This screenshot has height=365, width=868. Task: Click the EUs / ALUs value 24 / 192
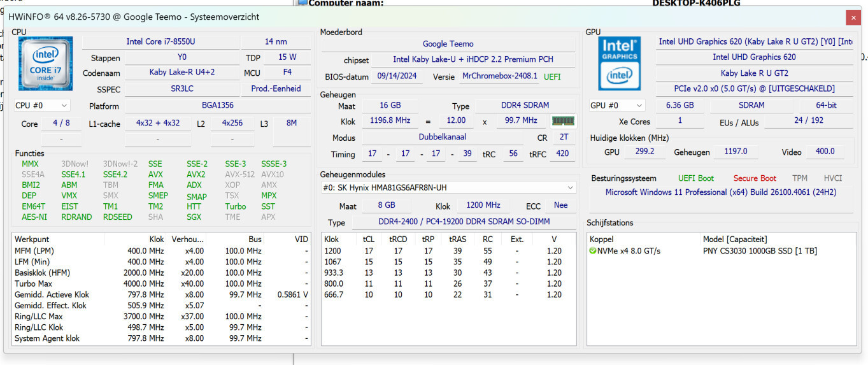click(x=808, y=120)
